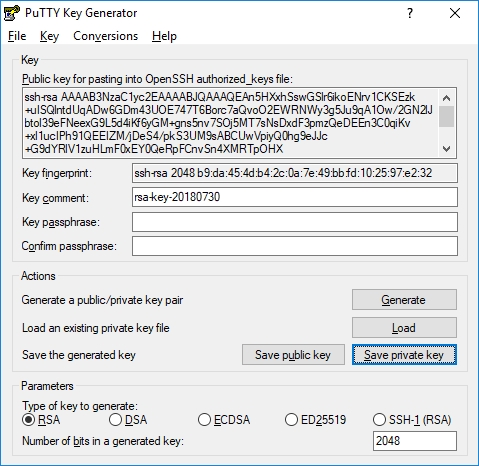This screenshot has width=479, height=466.
Task: Focus the Key passphrase field
Action: [x=295, y=222]
